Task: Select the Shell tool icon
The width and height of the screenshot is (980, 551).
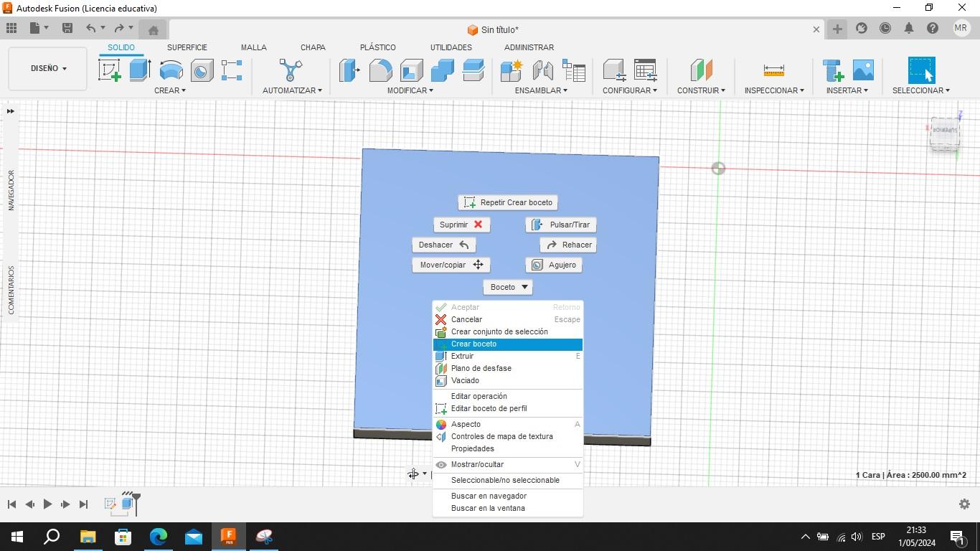Action: (x=411, y=70)
